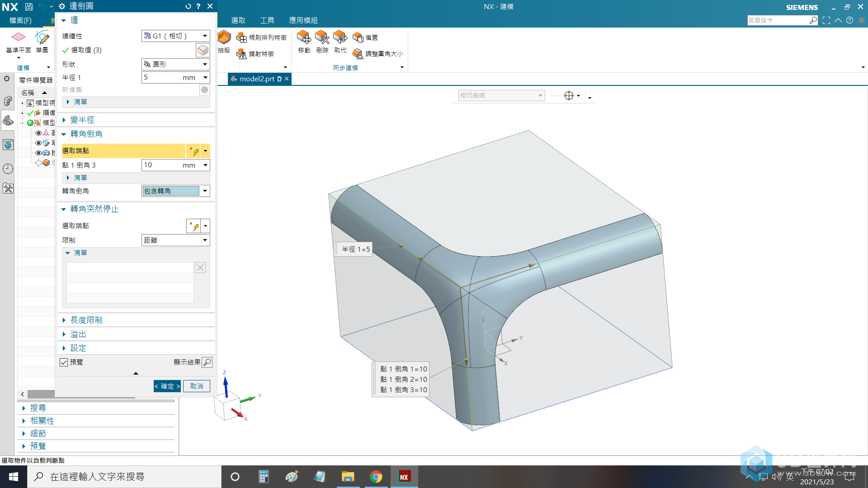Open File Explorer from the taskbar
The height and width of the screenshot is (488, 868).
(348, 477)
